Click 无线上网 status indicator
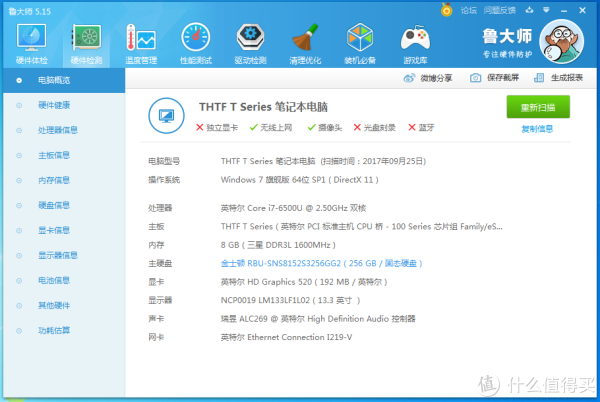 (x=271, y=127)
